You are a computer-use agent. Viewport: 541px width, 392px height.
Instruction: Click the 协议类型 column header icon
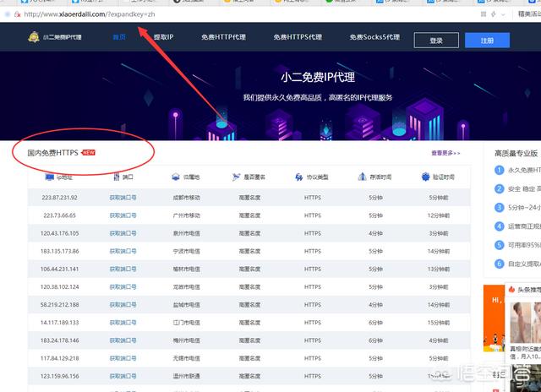[298, 177]
